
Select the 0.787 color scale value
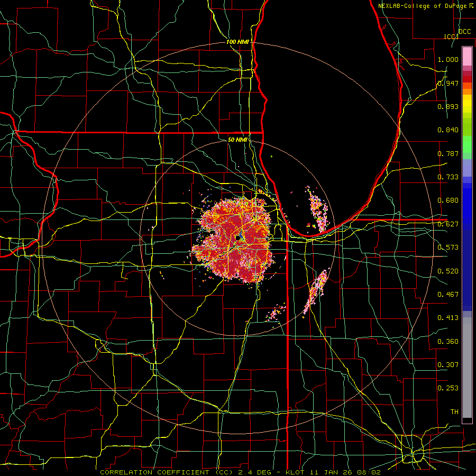pos(448,153)
